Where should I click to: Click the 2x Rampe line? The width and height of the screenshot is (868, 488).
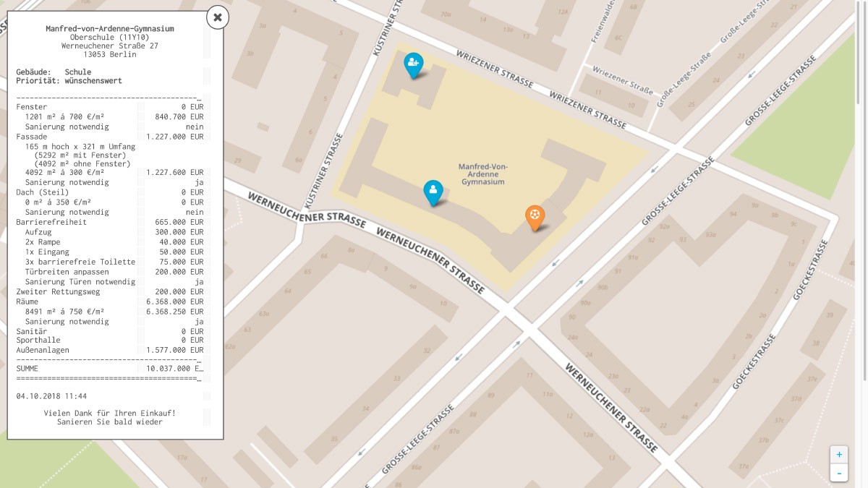pyautogui.click(x=110, y=242)
